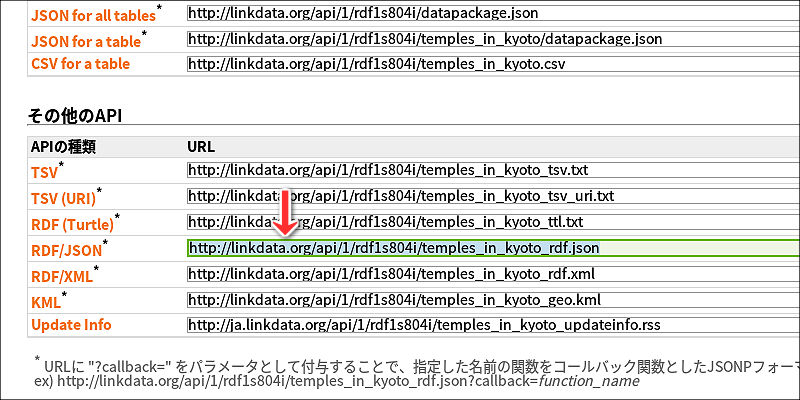Open the RDF (Turtle) API link
The height and width of the screenshot is (400, 800).
[72, 224]
